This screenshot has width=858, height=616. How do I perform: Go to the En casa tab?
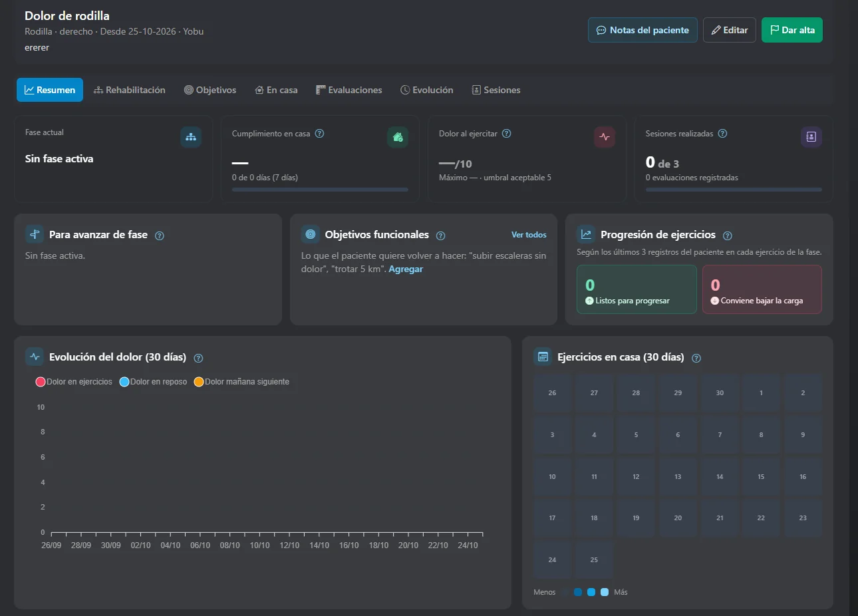pyautogui.click(x=276, y=90)
